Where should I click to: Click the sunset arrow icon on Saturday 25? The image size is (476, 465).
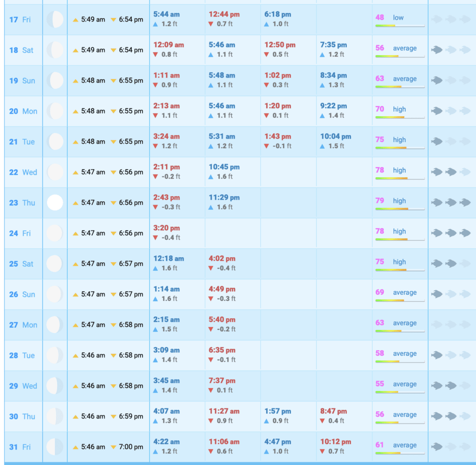[x=114, y=264]
